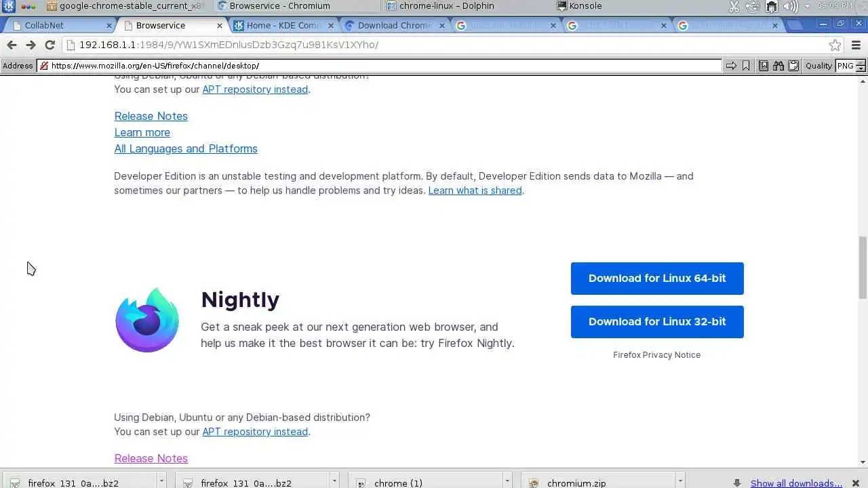The height and width of the screenshot is (488, 868).
Task: Switch to the Download Chromium tab
Action: 393,26
